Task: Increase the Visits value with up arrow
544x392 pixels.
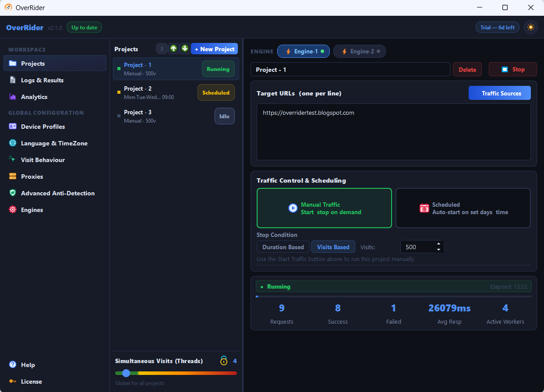Action: 438,244
